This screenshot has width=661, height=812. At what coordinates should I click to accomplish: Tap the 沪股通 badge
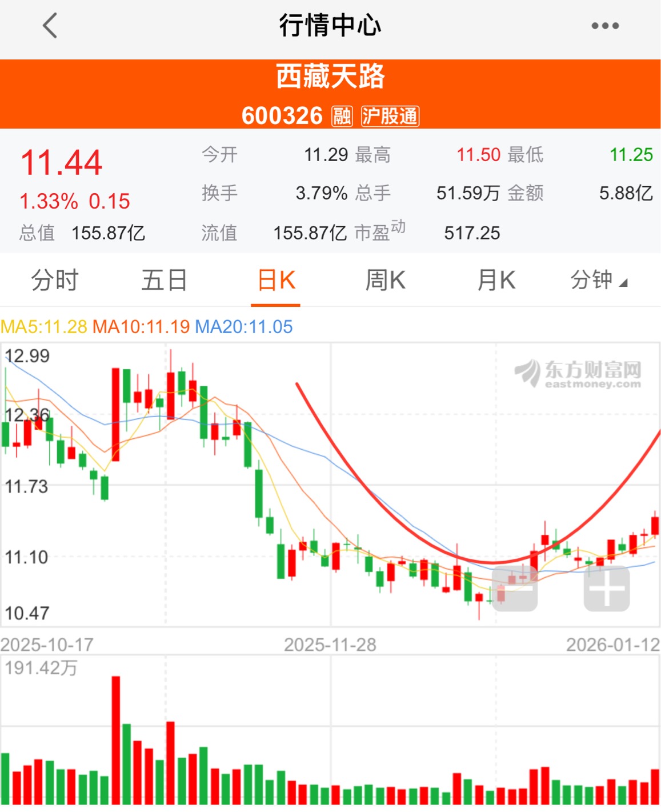pos(390,116)
